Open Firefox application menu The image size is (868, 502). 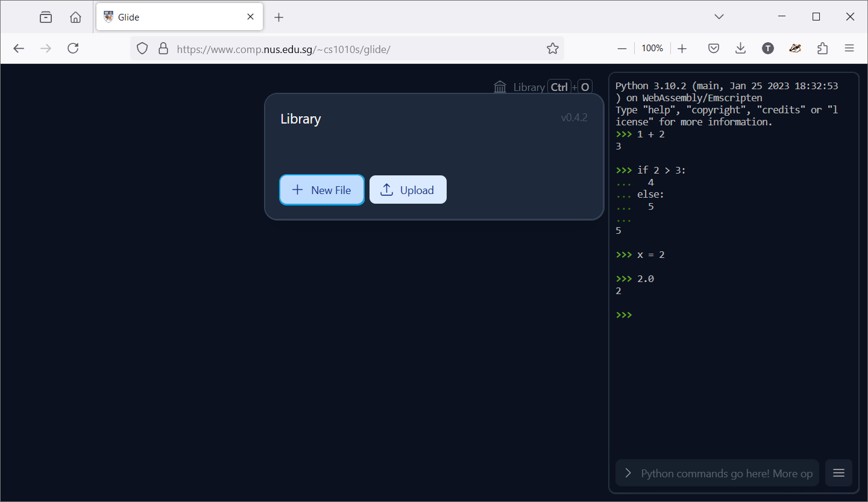(849, 48)
